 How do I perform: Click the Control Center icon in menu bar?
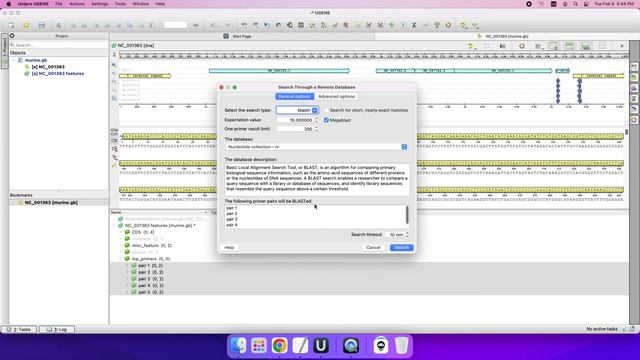586,4
